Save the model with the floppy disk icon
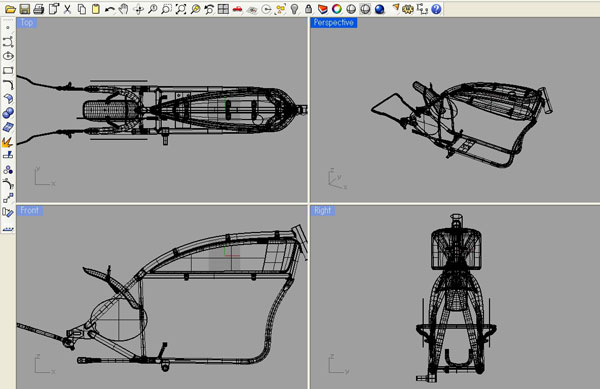 (25, 9)
